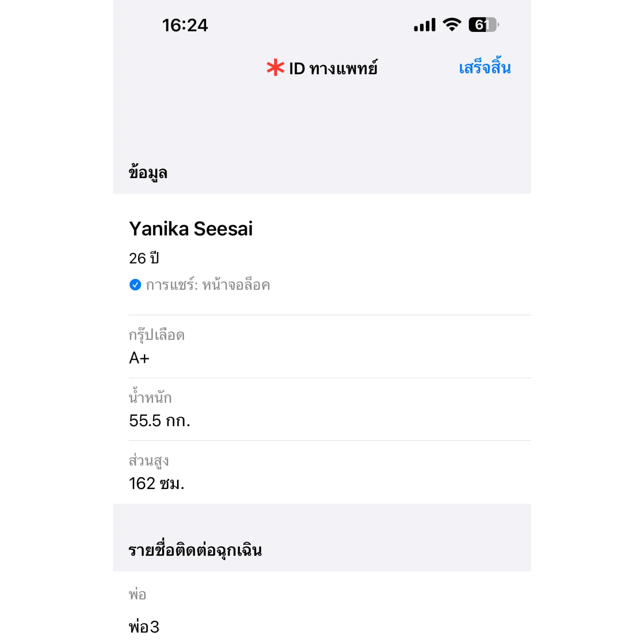Tap the A+ blood type value

tap(139, 358)
